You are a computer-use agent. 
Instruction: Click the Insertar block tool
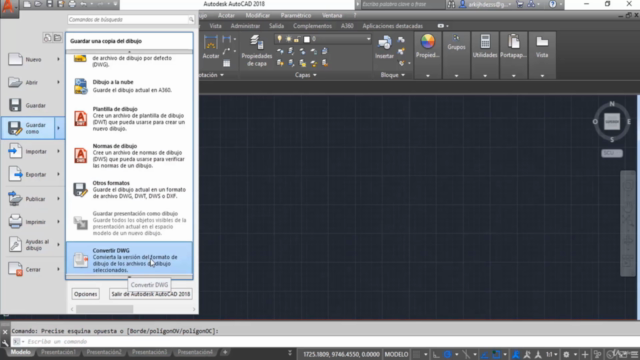click(384, 47)
